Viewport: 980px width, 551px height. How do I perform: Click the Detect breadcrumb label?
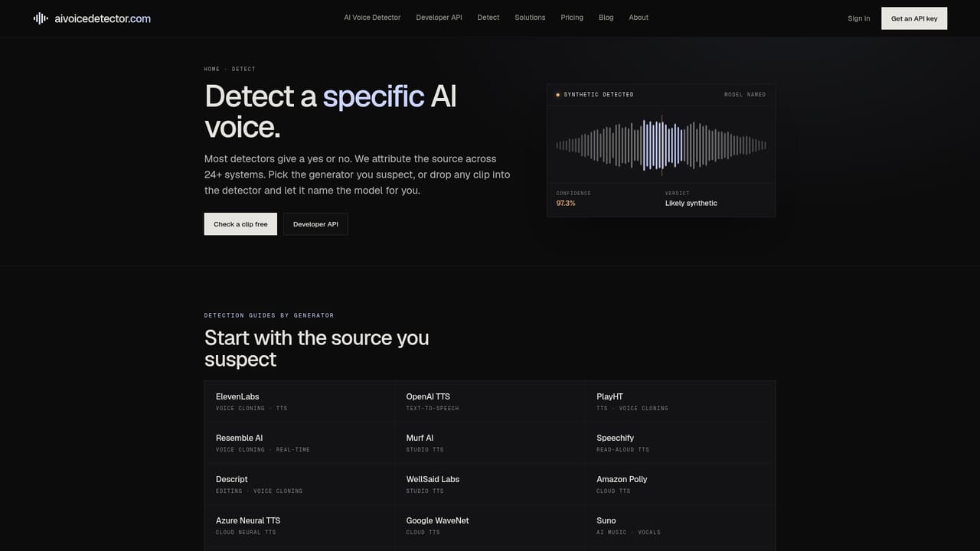point(243,69)
